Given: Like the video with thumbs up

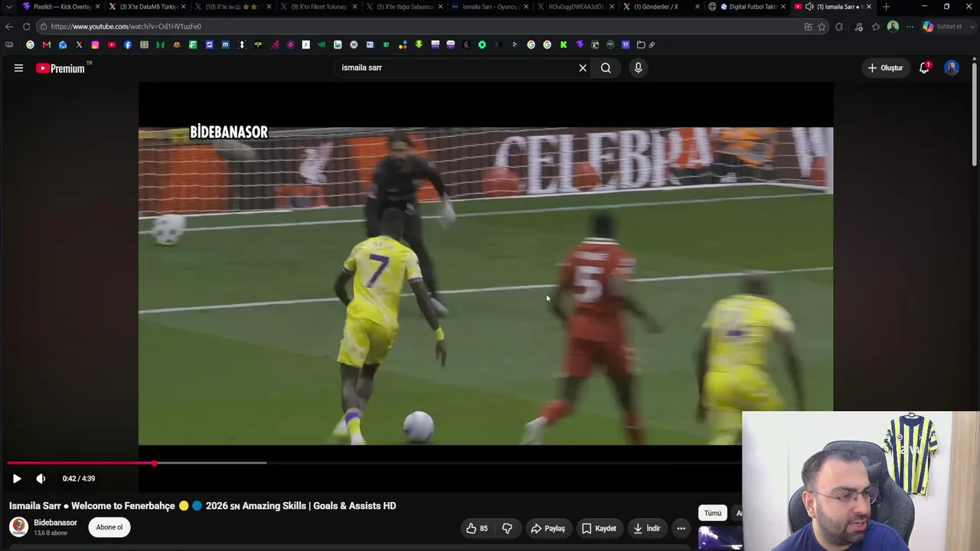Looking at the screenshot, I should 477,528.
